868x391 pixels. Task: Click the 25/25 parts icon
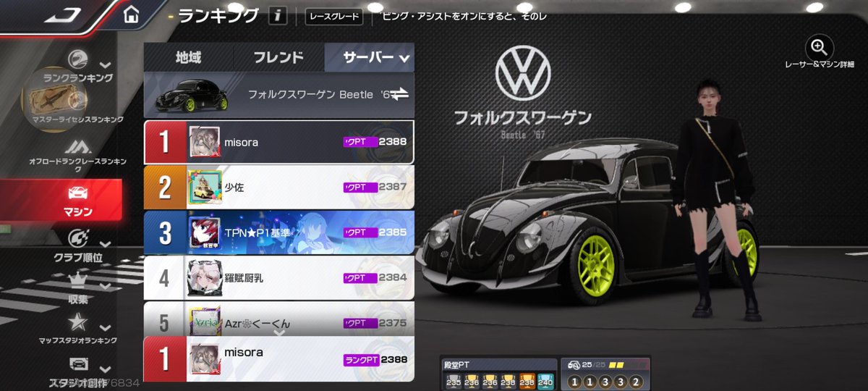[573, 364]
